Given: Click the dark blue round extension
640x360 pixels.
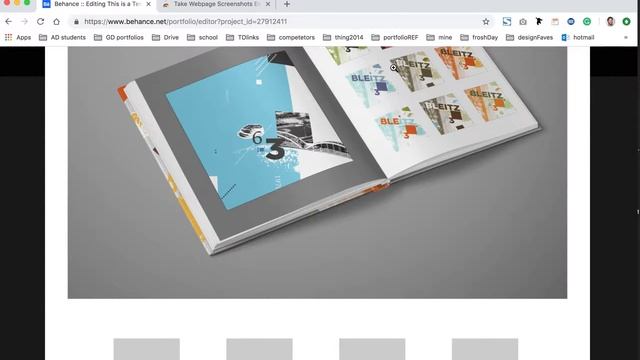Looking at the screenshot, I should [x=571, y=22].
